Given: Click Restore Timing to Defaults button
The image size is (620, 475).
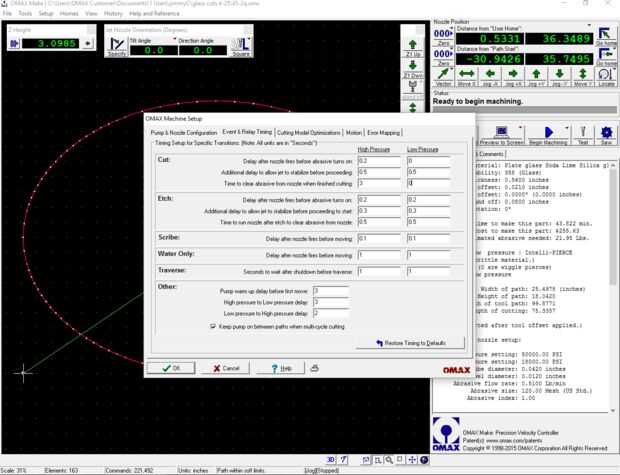Looking at the screenshot, I should (x=410, y=343).
